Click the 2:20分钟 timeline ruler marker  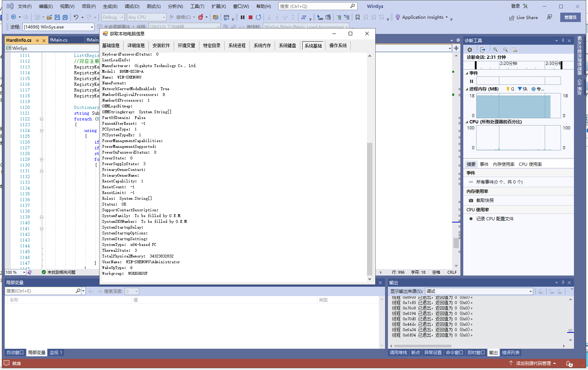pos(508,63)
